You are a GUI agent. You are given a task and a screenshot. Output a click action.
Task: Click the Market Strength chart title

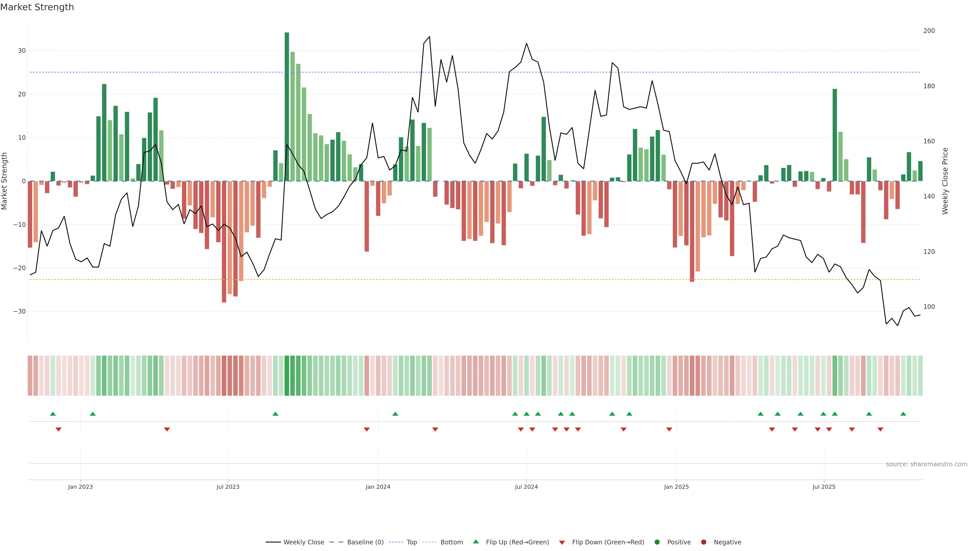click(x=37, y=7)
